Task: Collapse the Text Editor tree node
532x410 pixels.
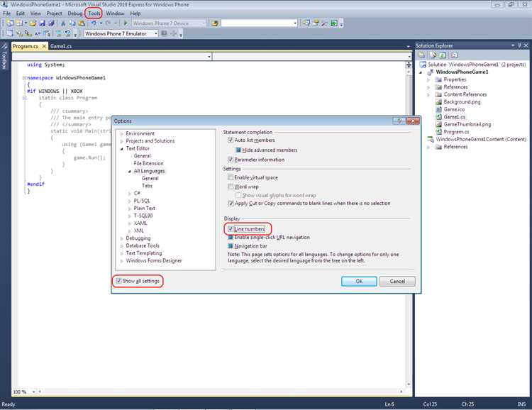Action: (121, 149)
